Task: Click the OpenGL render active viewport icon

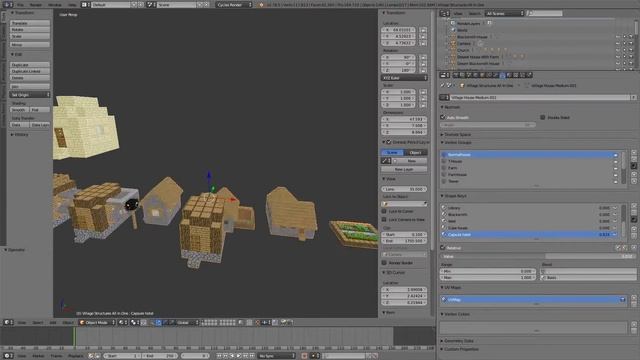Action: point(283,322)
